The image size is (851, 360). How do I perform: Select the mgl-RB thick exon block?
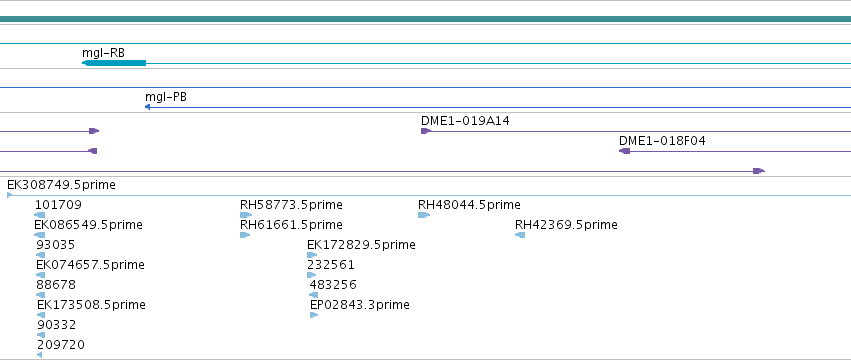click(114, 63)
